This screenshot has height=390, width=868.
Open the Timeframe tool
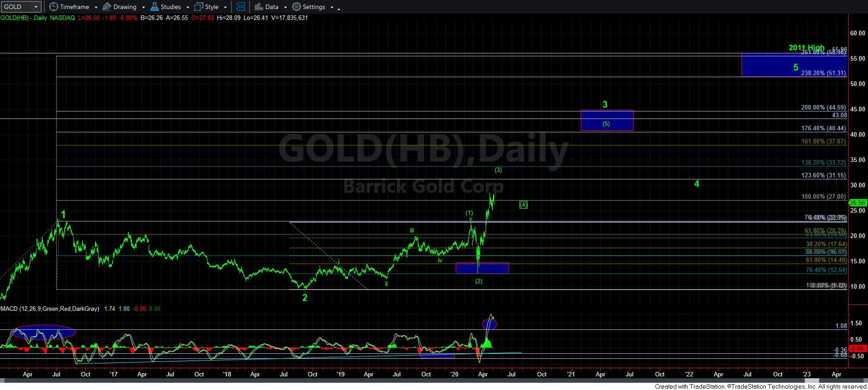click(x=69, y=7)
